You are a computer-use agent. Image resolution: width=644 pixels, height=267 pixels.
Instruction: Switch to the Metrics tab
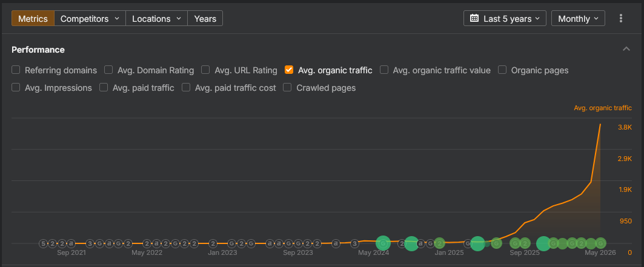click(33, 18)
